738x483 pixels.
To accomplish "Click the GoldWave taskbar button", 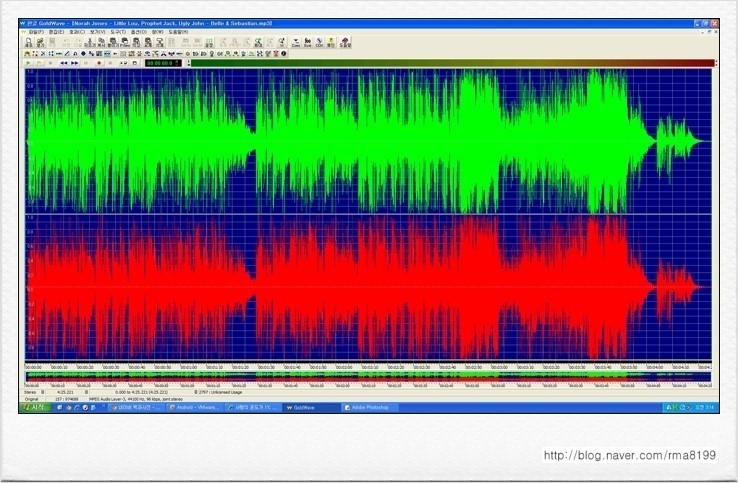I will (311, 407).
